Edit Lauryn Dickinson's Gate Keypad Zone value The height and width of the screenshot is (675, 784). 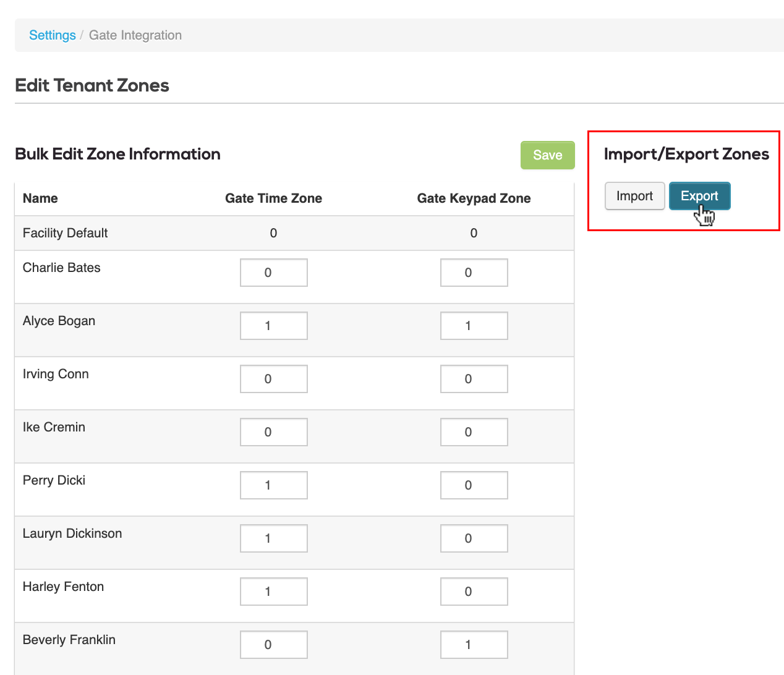474,538
